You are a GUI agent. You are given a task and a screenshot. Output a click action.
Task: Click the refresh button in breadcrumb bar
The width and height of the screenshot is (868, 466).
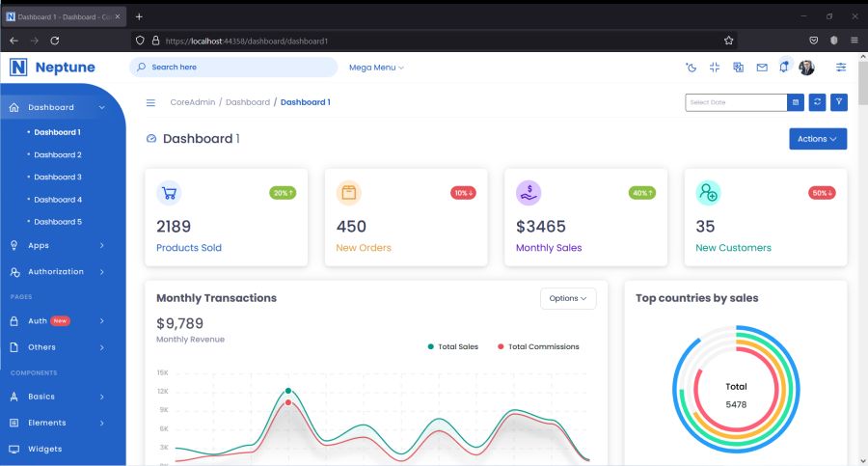(x=818, y=102)
